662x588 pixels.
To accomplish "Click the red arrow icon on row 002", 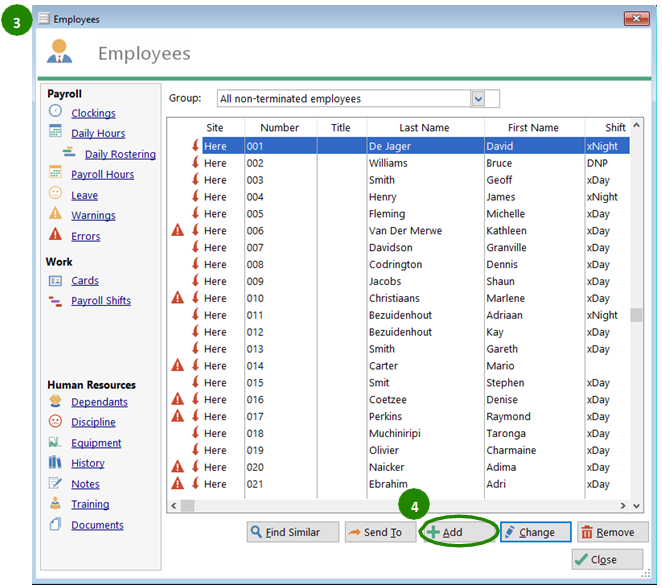I will [195, 162].
